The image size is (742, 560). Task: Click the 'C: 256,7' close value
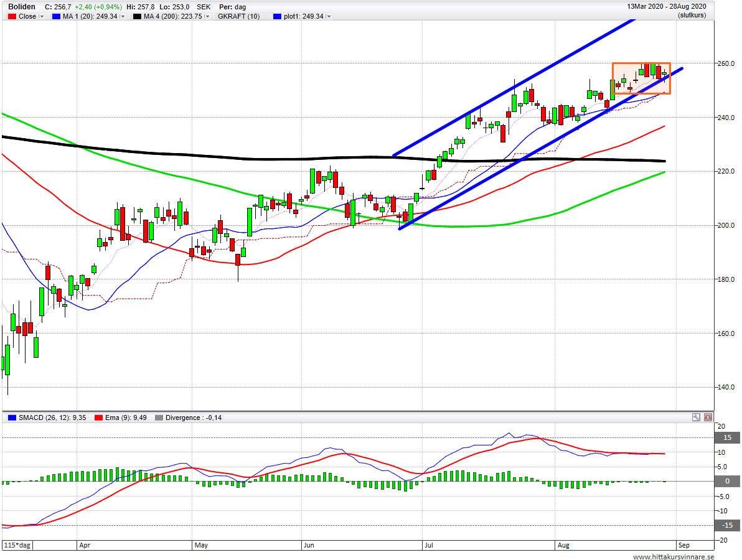[x=58, y=7]
